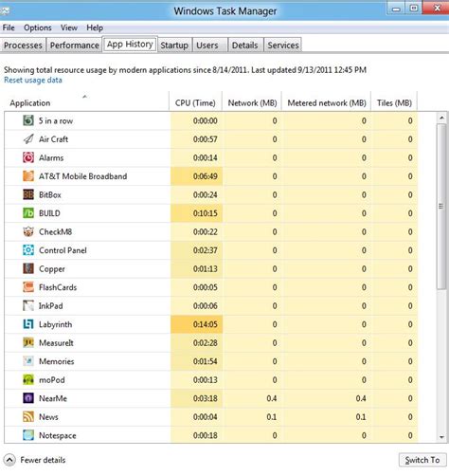This screenshot has width=449, height=476.
Task: Switch to the Services tab
Action: pyautogui.click(x=283, y=46)
